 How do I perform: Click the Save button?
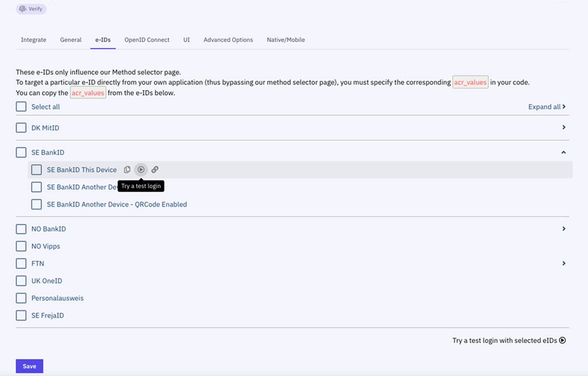coord(29,366)
